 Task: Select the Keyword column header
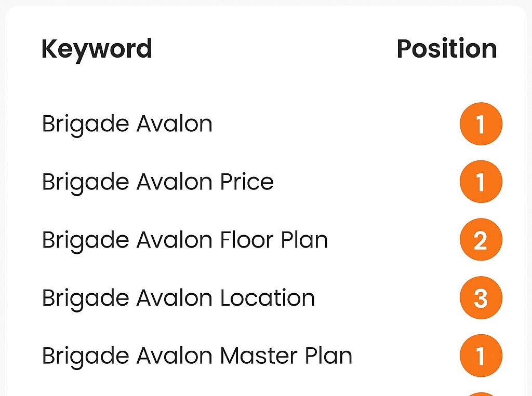(97, 49)
